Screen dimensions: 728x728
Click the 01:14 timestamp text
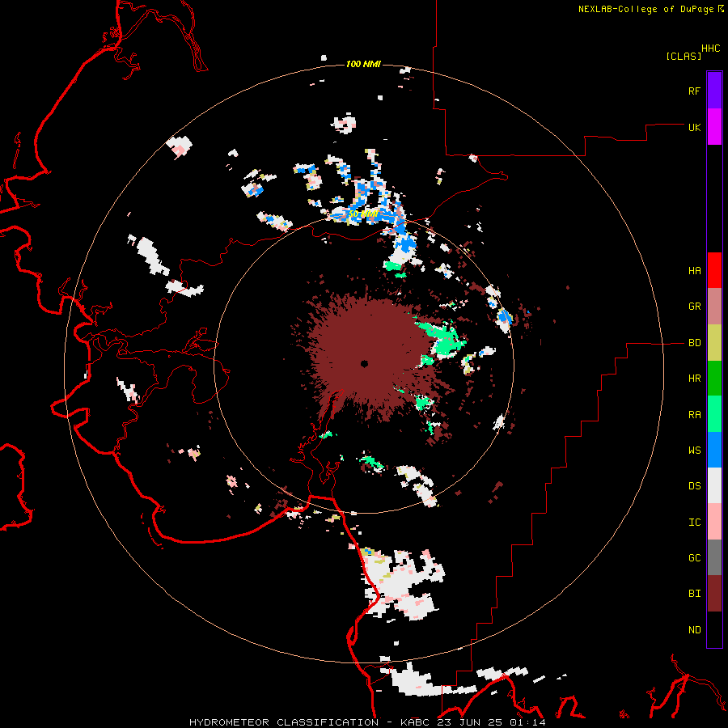point(529,722)
